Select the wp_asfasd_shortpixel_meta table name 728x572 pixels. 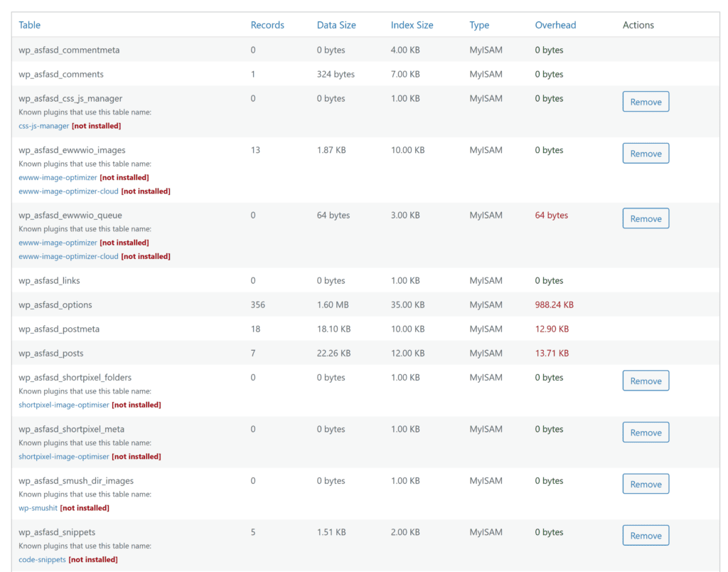click(72, 429)
